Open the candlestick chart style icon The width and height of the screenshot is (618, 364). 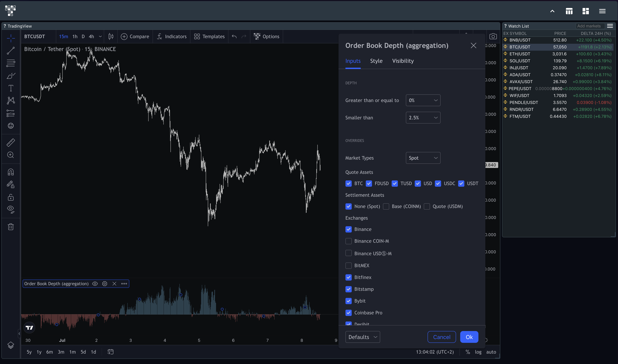click(111, 37)
